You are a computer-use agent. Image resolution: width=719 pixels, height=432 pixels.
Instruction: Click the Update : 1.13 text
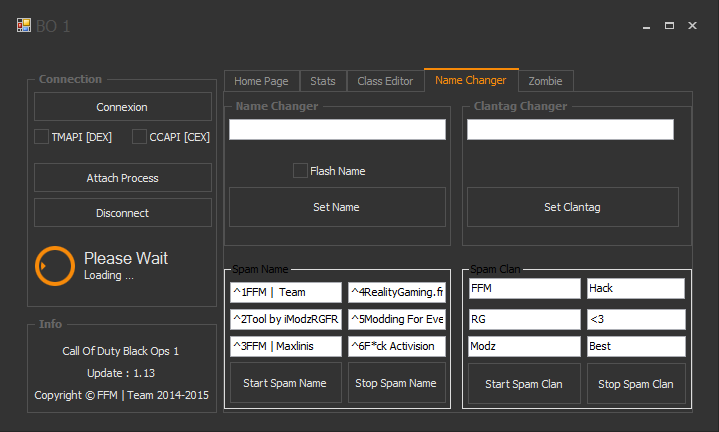(x=121, y=373)
